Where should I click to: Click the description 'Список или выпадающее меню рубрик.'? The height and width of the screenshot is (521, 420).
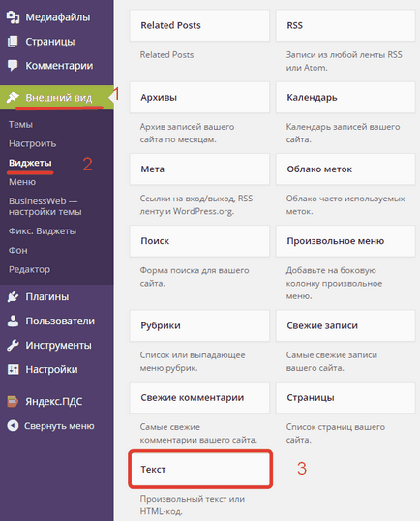coord(193,361)
